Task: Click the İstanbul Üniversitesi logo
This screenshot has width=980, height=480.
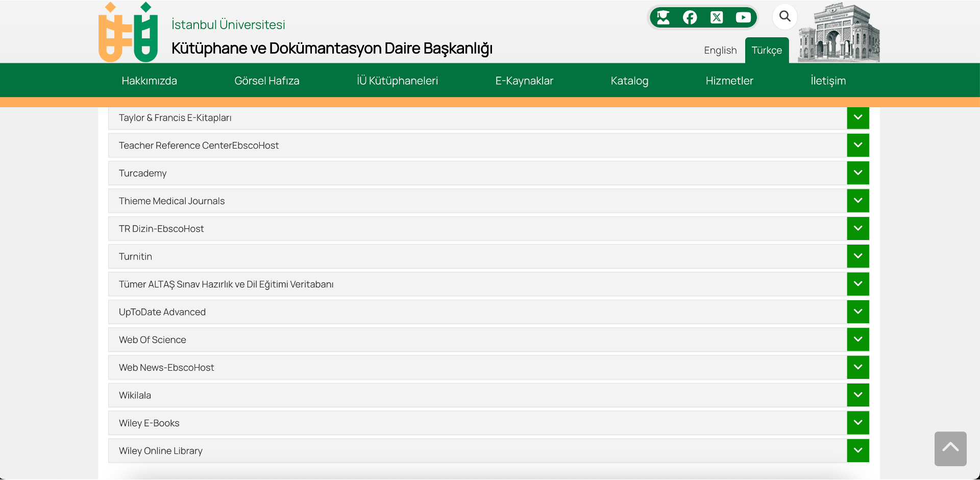Action: 128,32
